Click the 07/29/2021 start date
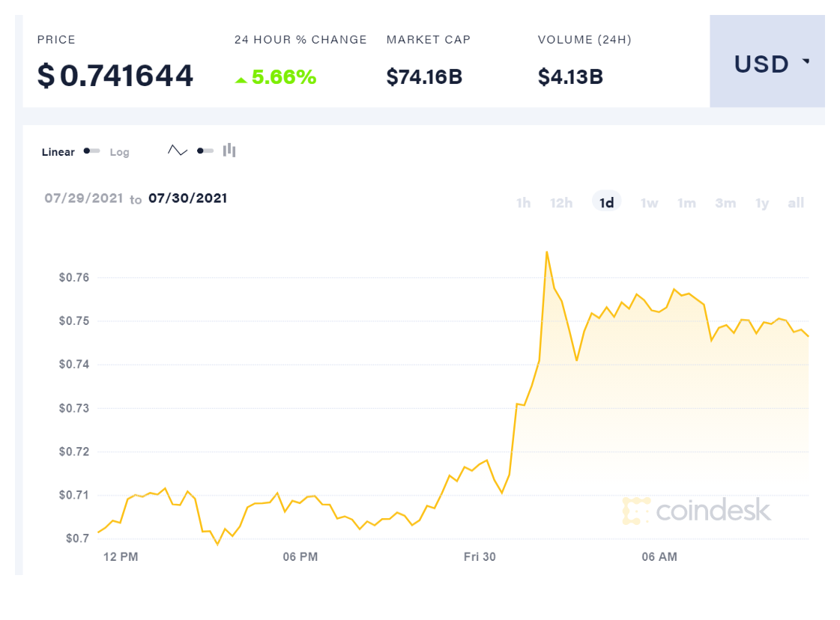 (82, 198)
